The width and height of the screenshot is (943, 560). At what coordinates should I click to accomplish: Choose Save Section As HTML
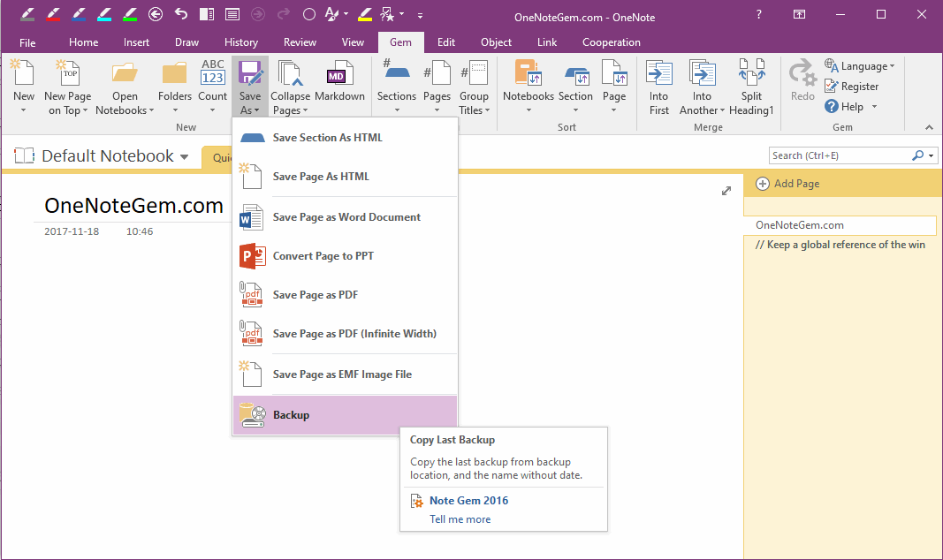coord(345,138)
